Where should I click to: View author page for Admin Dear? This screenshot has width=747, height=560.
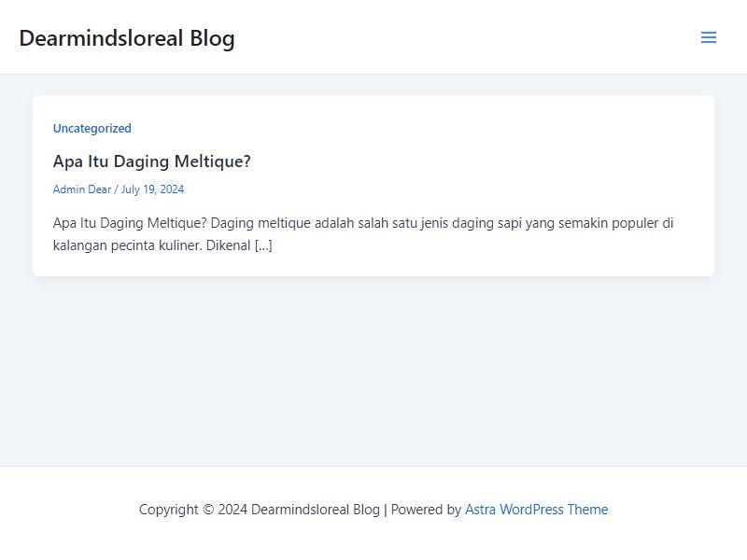pos(82,189)
